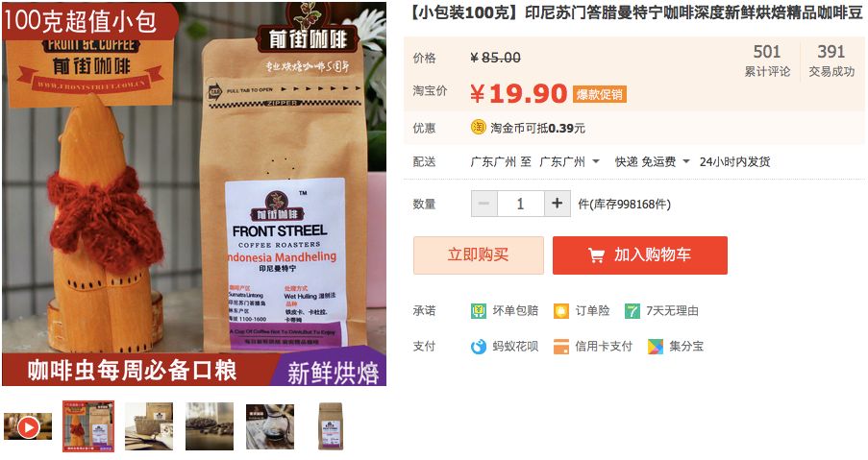
Task: Open the 501 累计评论 reviews link
Action: tap(767, 61)
